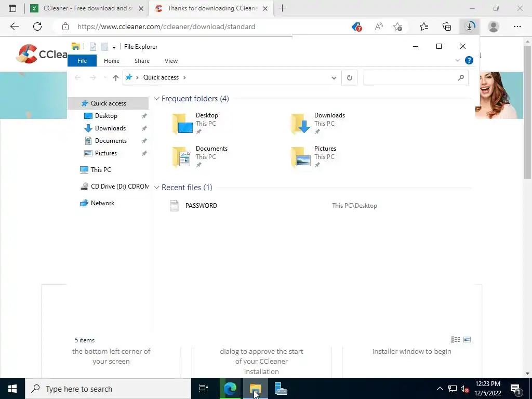
Task: Switch to large icons view in File Explorer
Action: tap(467, 340)
